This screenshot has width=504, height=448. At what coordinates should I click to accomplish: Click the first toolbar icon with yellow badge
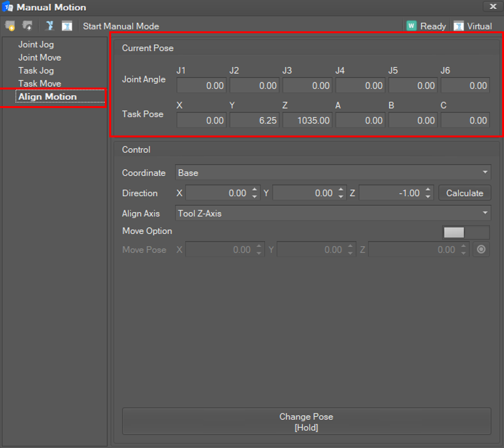10,26
